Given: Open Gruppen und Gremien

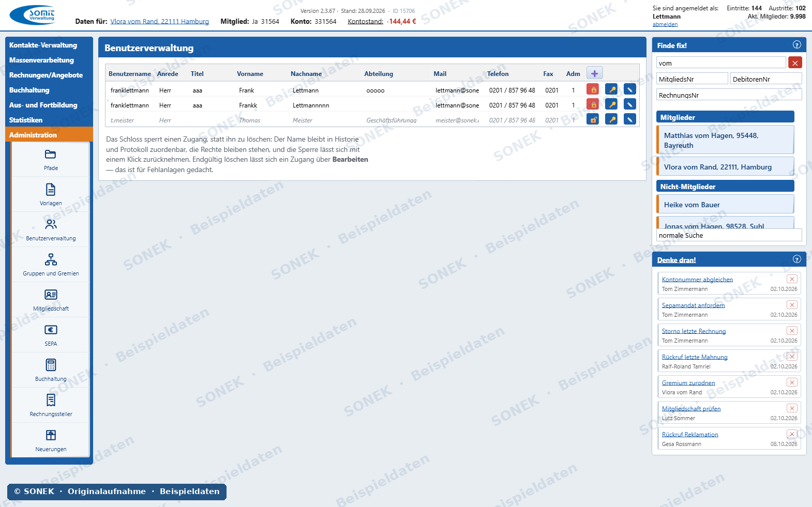Looking at the screenshot, I should (51, 265).
